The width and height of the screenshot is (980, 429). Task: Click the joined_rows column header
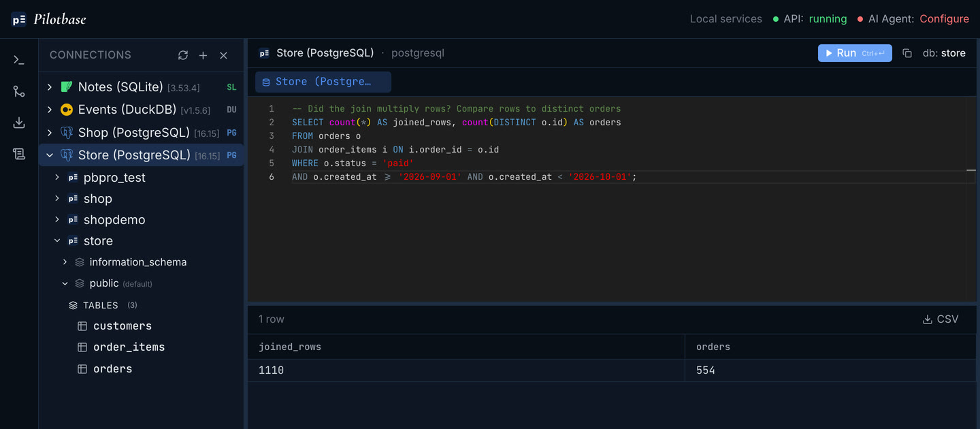pos(466,347)
